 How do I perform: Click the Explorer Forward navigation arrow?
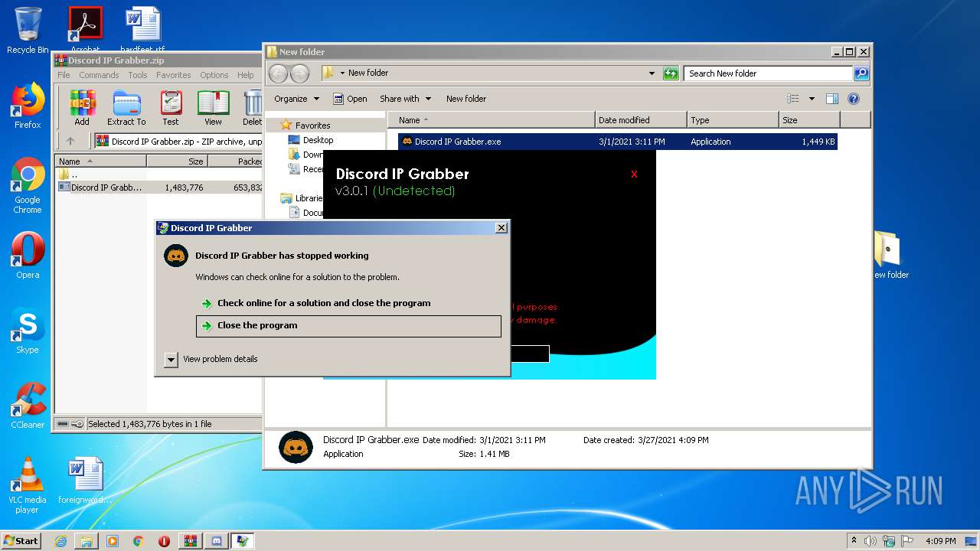tap(300, 73)
